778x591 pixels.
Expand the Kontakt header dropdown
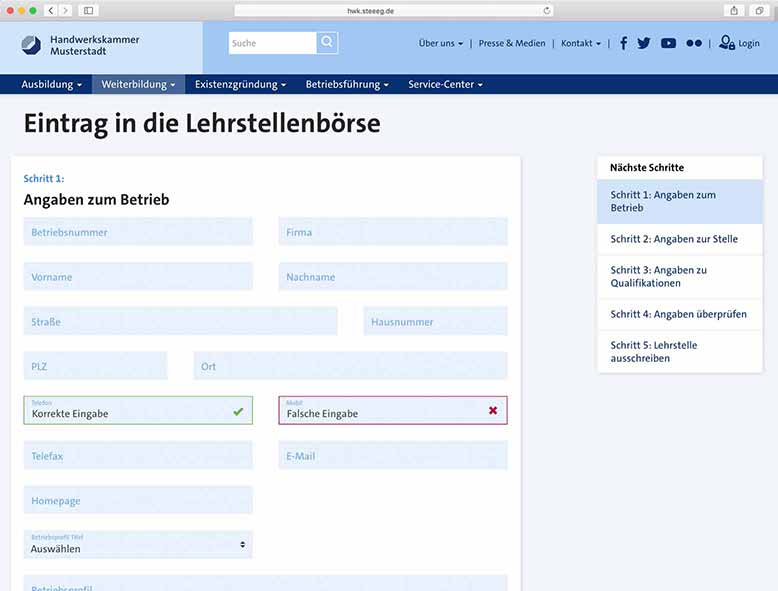click(x=581, y=44)
